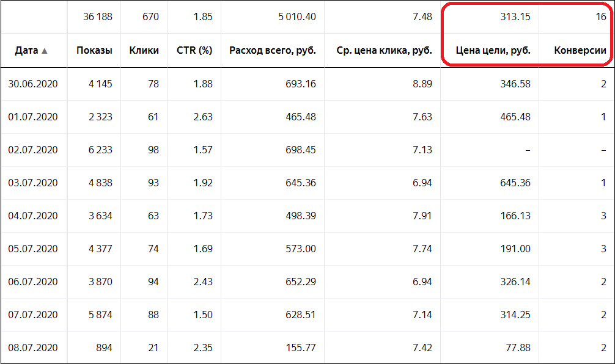Sort by Ср. цена клика, руб. header
Image resolution: width=615 pixels, height=364 pixels.
pyautogui.click(x=384, y=51)
